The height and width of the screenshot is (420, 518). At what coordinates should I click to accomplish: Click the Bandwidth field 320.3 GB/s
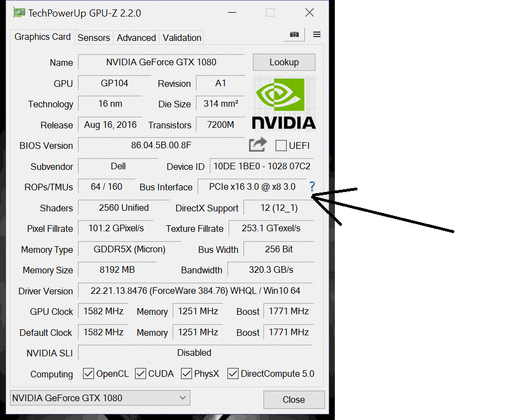click(271, 269)
